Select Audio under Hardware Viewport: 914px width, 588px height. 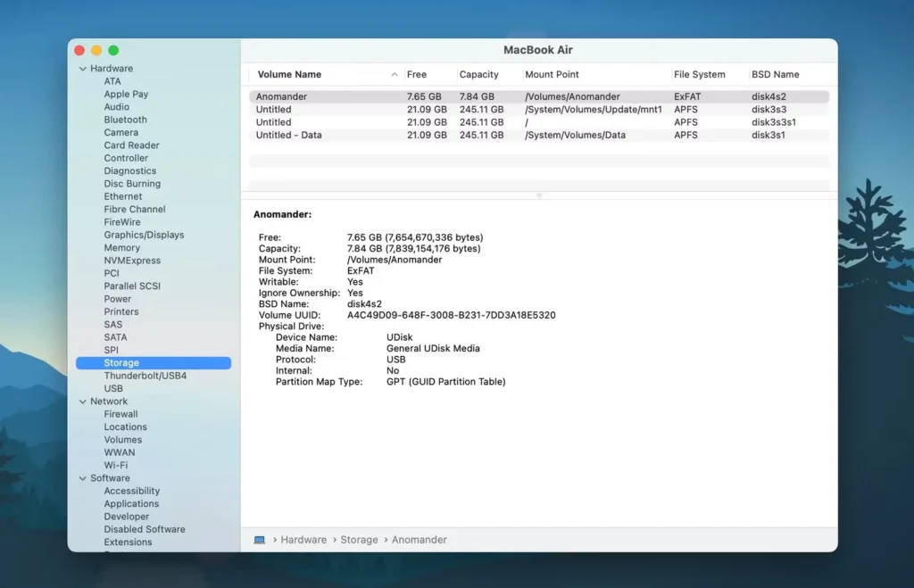pyautogui.click(x=117, y=107)
